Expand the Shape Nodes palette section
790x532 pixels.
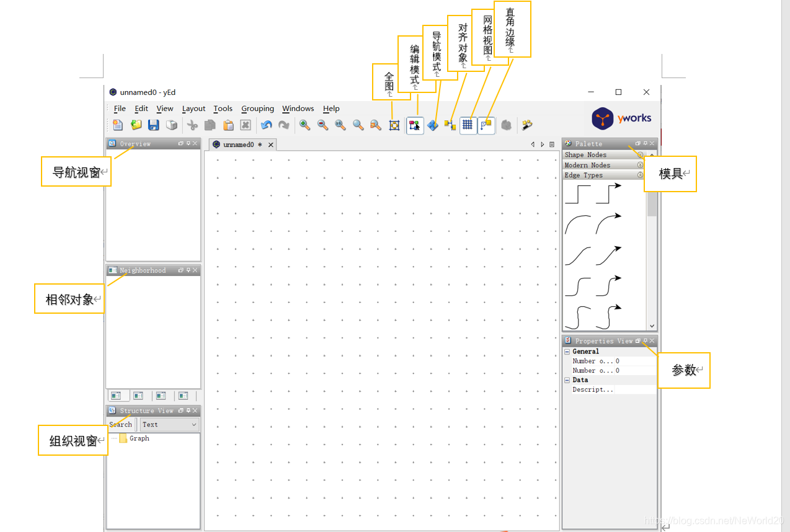coord(641,155)
